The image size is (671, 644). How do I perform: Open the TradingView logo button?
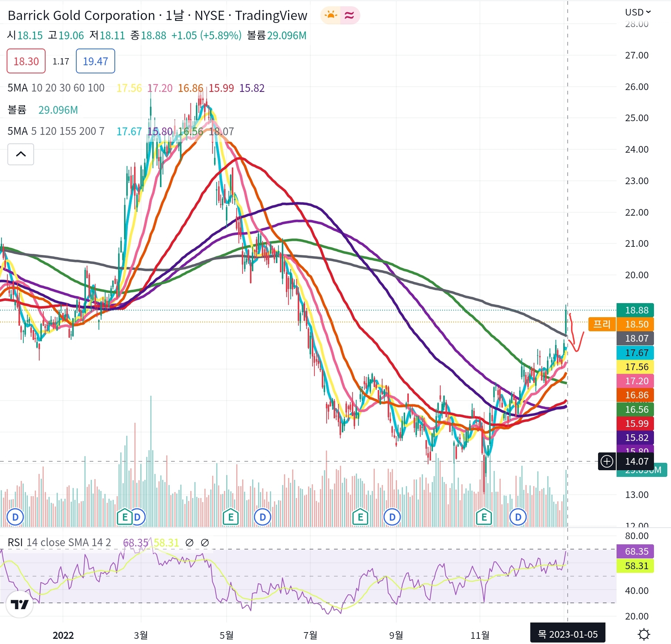(x=20, y=604)
